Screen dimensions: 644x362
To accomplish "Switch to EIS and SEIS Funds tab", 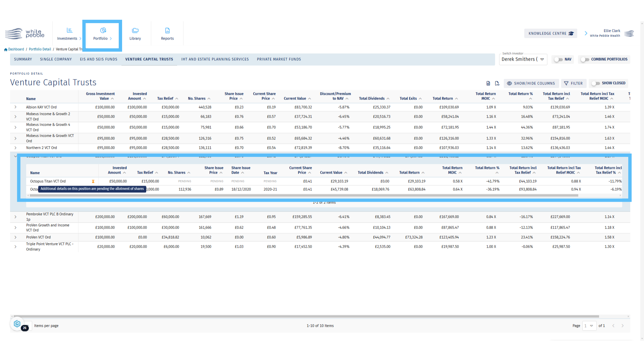I will tap(99, 59).
